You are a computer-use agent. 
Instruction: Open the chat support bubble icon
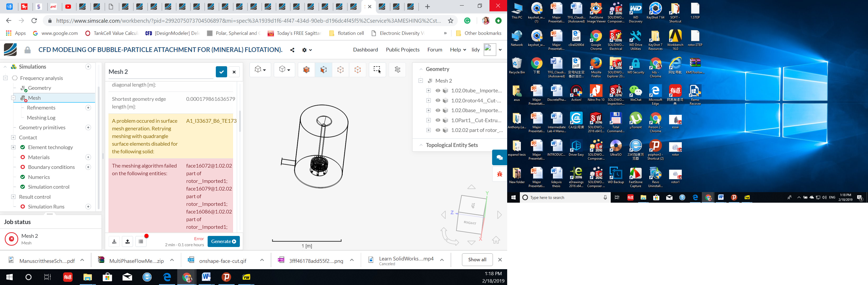click(x=499, y=157)
